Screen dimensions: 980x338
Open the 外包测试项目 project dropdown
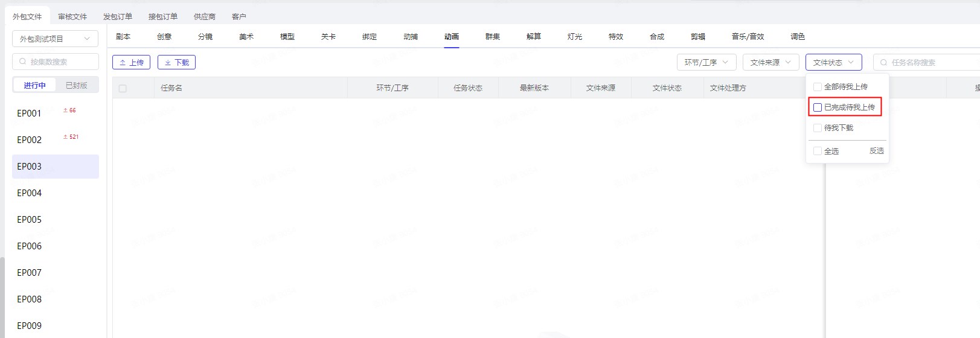[x=55, y=39]
